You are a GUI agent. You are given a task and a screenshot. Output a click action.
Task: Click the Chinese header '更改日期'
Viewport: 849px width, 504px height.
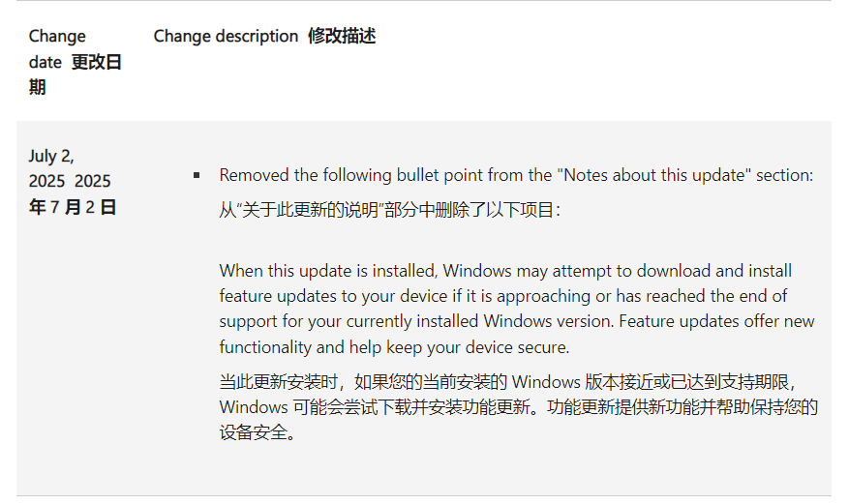pyautogui.click(x=75, y=74)
